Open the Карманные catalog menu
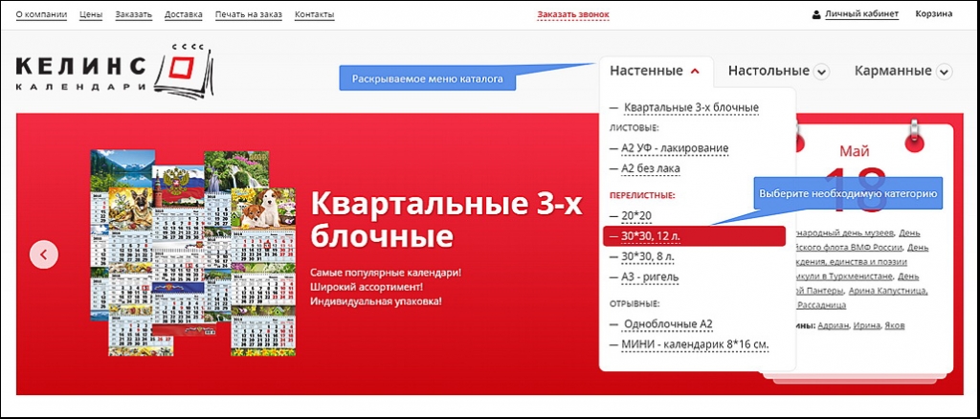Viewport: 980px width, 419px height. (893, 71)
